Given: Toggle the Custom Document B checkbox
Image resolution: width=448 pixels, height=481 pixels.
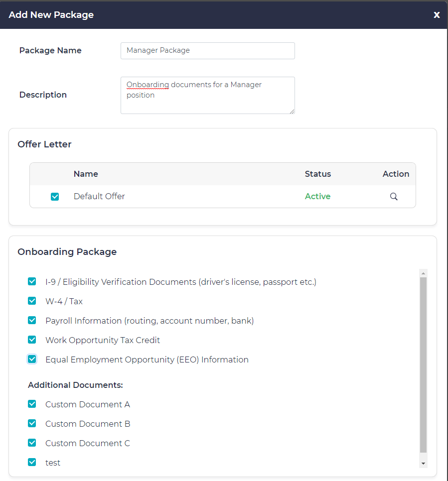Looking at the screenshot, I should [32, 424].
